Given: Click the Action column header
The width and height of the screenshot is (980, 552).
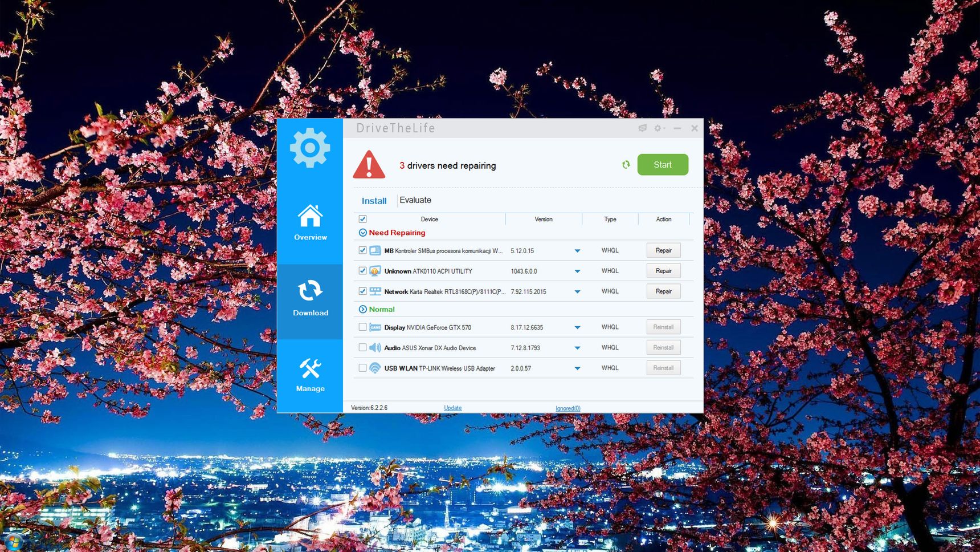Looking at the screenshot, I should (x=664, y=219).
